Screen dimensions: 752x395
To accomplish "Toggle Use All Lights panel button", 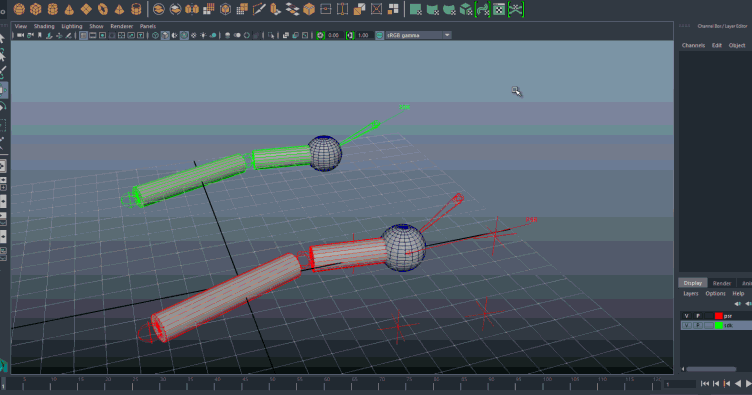I will coord(203,35).
